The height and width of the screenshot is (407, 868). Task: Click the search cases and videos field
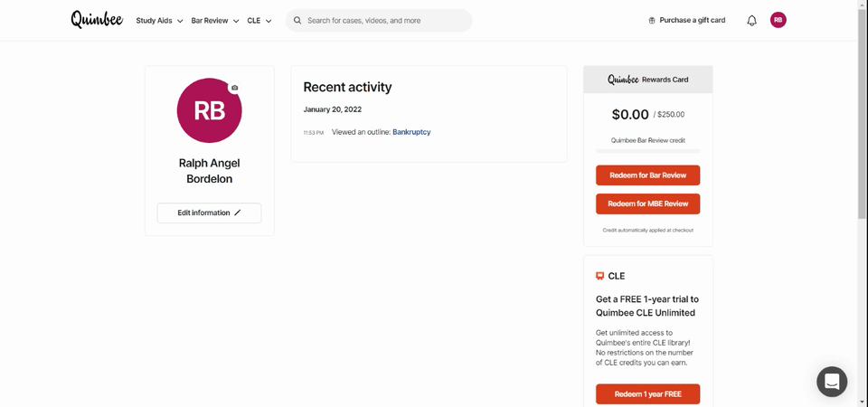click(x=379, y=21)
